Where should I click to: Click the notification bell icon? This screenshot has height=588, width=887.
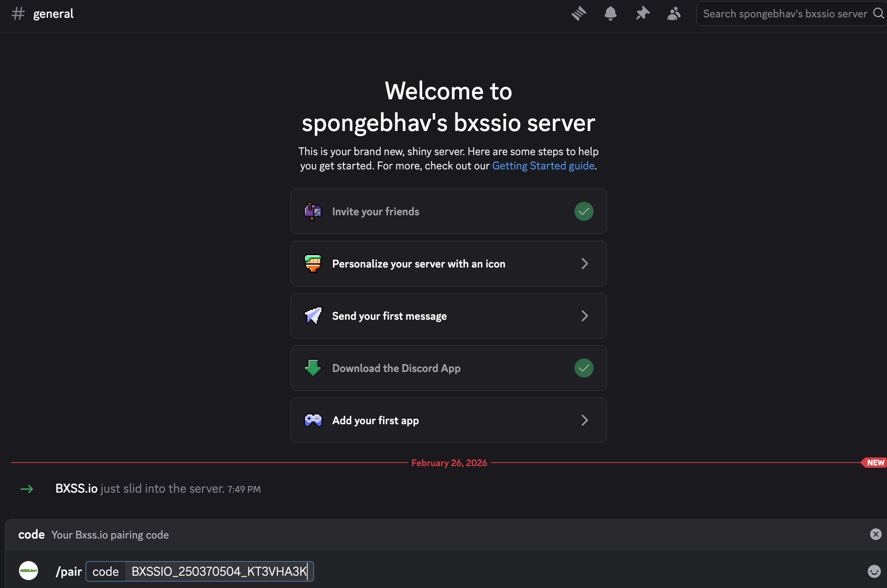coord(610,13)
